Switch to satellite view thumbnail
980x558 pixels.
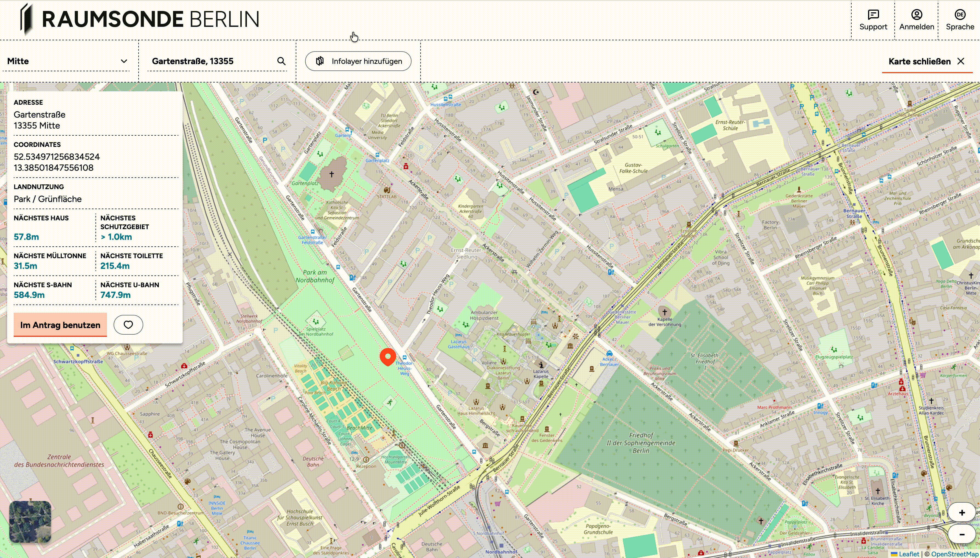click(30, 522)
